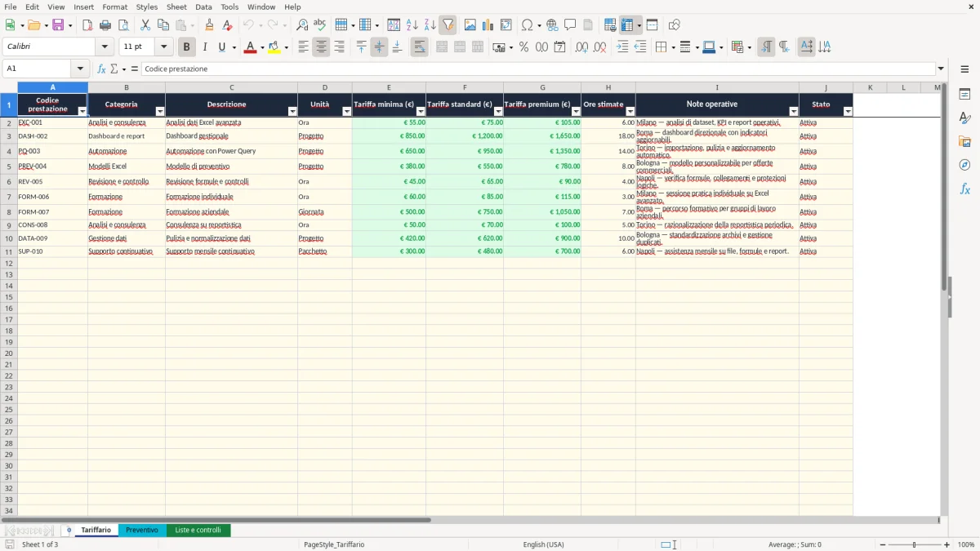Format cells as percent

523,47
